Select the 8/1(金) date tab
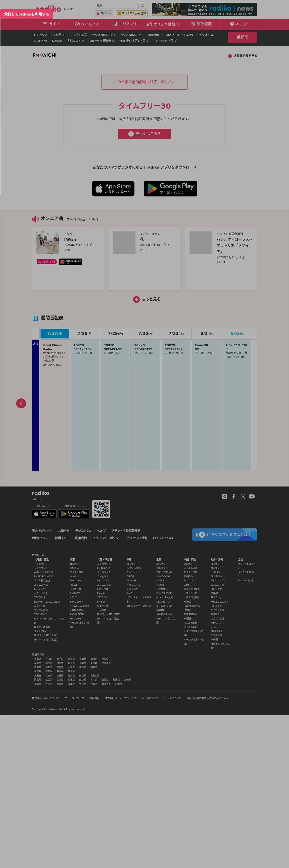289x868 pixels. (207, 333)
